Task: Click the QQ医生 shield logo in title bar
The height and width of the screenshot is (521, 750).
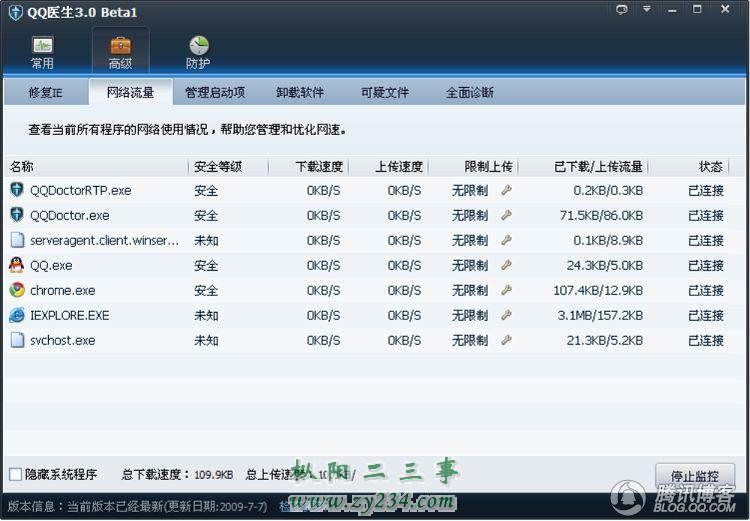Action: coord(16,12)
